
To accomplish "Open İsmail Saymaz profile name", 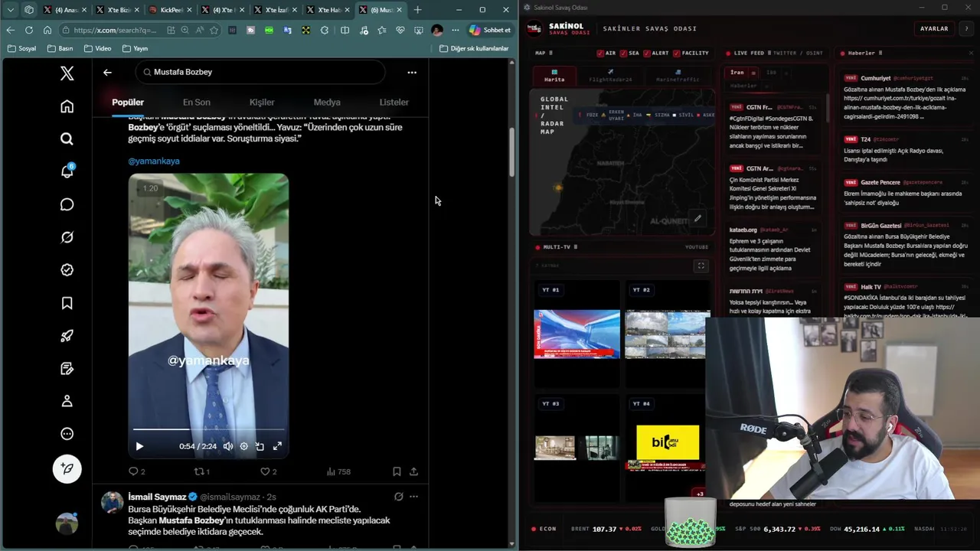I will [157, 497].
